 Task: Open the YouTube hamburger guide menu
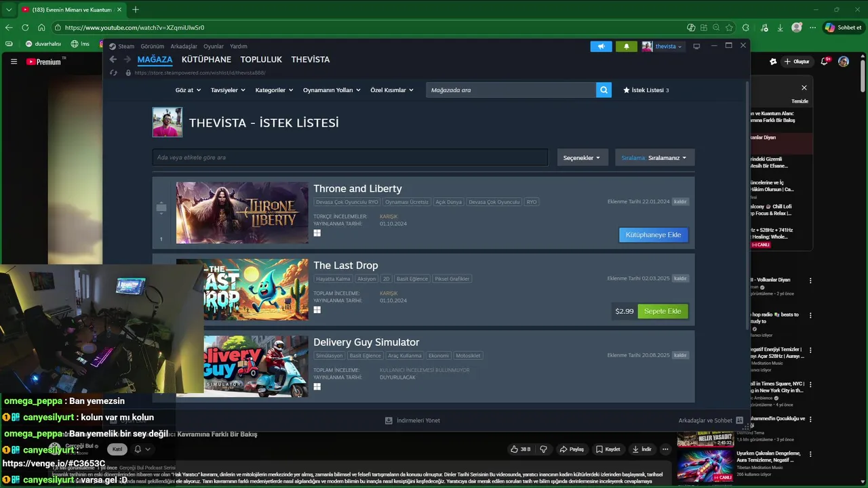14,62
